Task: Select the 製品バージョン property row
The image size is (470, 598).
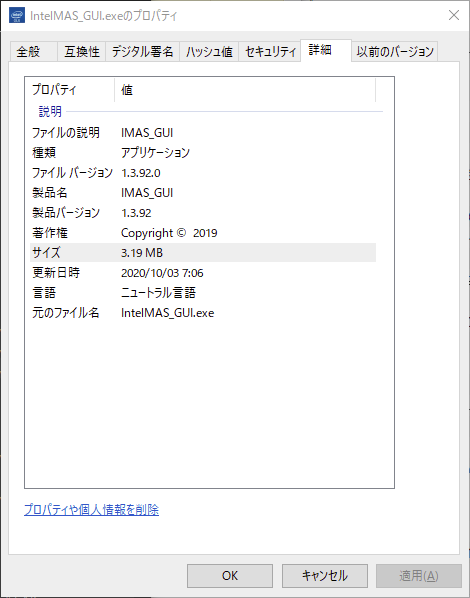Action: pyautogui.click(x=203, y=213)
